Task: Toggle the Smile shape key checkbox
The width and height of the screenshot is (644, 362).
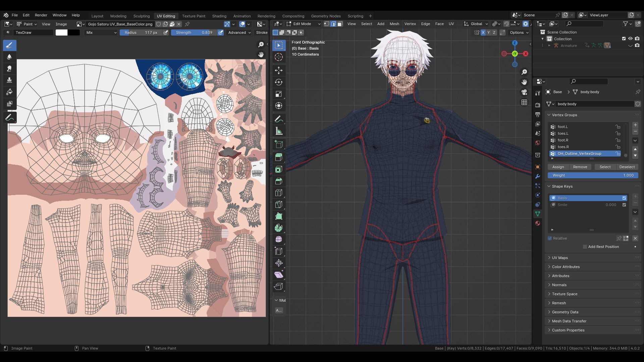Action: tap(624, 205)
